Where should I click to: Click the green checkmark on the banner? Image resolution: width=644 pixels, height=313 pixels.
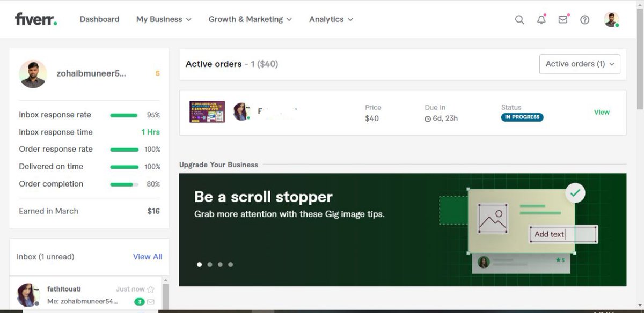pos(575,193)
